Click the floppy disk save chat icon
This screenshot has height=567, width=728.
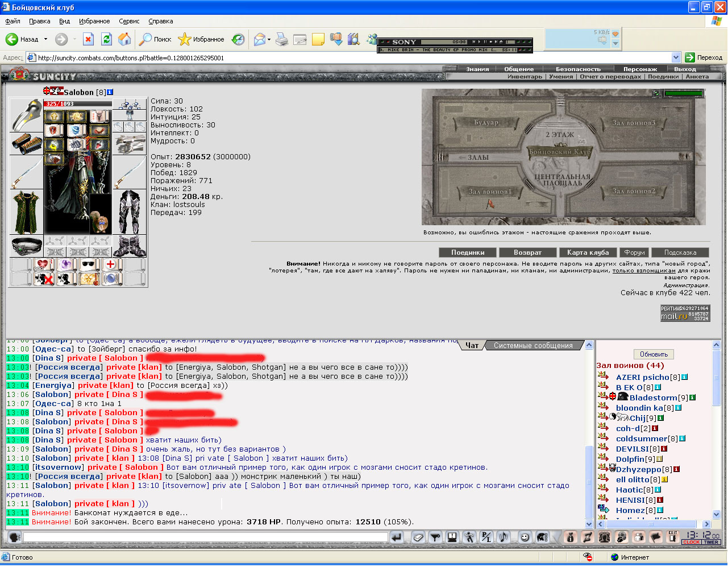(452, 537)
